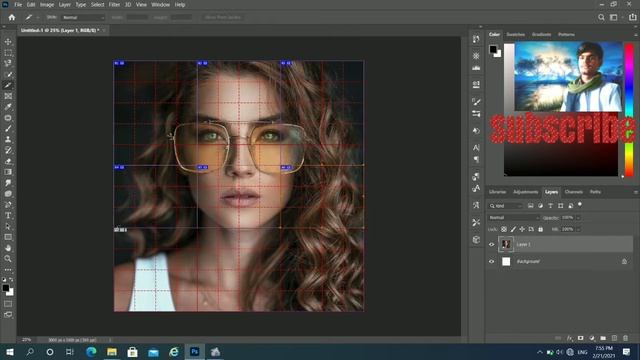Screen dimensions: 640x360
Task: Select the Zoom tool
Action: tap(8, 258)
